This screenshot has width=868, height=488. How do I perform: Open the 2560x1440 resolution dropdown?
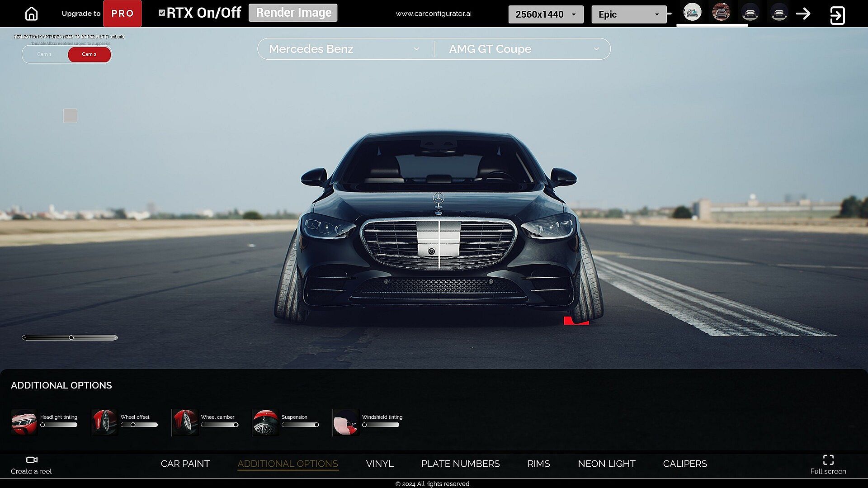pos(546,14)
